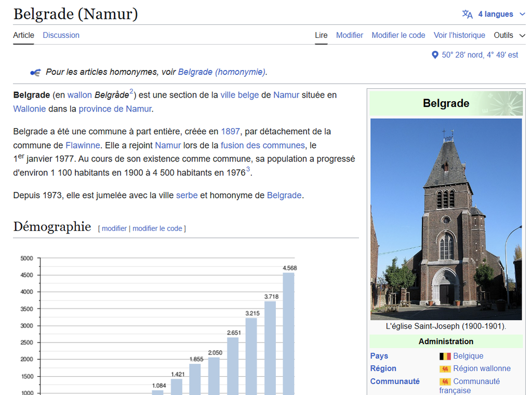Viewport: 532px width, 395px height.
Task: Follow the fusion des communes link
Action: (x=263, y=145)
